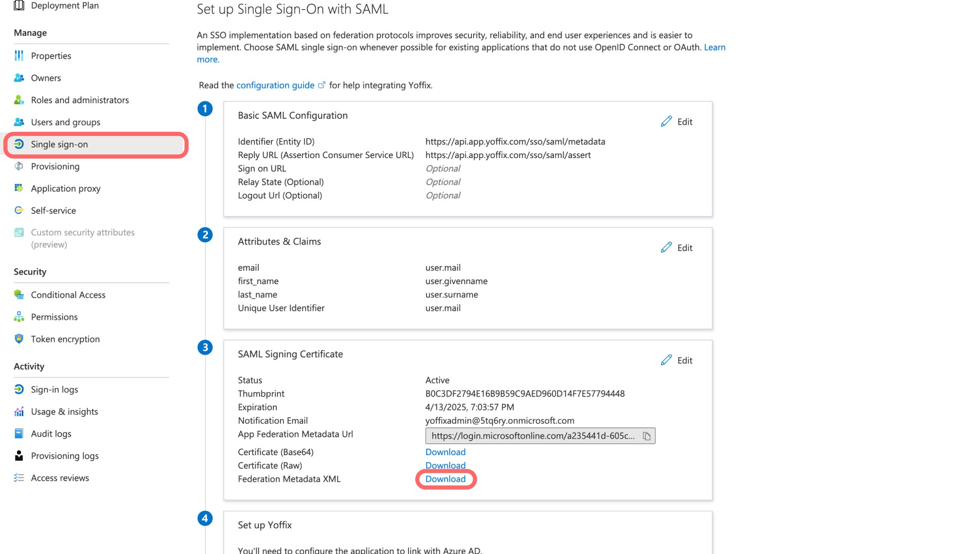980x554 pixels.
Task: Click the user.givenname claim value
Action: pyautogui.click(x=457, y=281)
